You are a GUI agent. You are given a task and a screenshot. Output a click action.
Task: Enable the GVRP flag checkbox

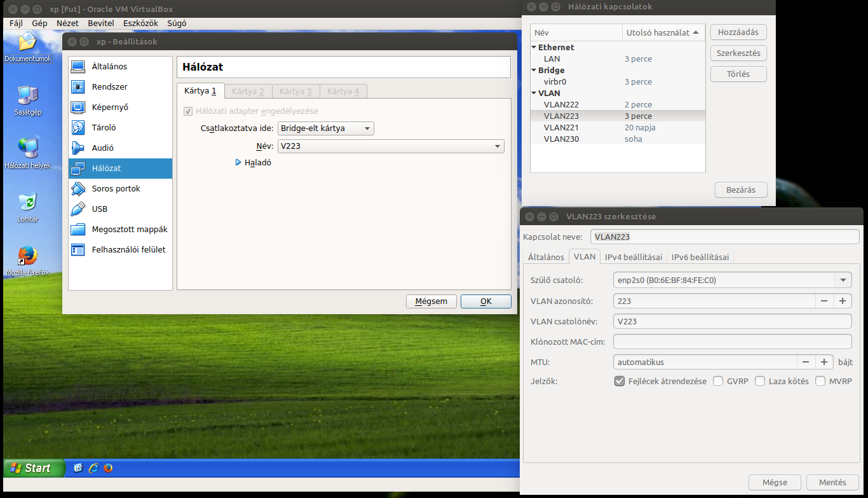[718, 382]
